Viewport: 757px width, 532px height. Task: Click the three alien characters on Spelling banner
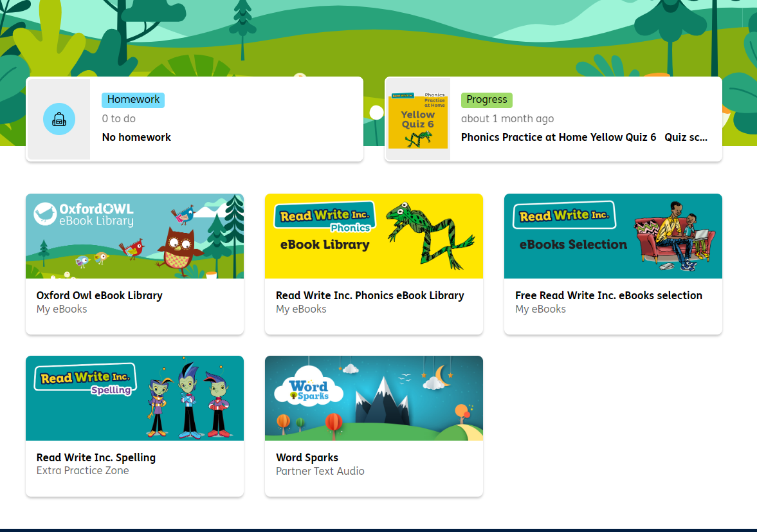pos(189,399)
